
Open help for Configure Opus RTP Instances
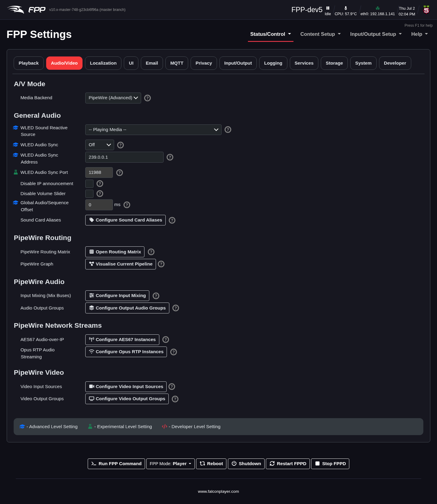[174, 352]
